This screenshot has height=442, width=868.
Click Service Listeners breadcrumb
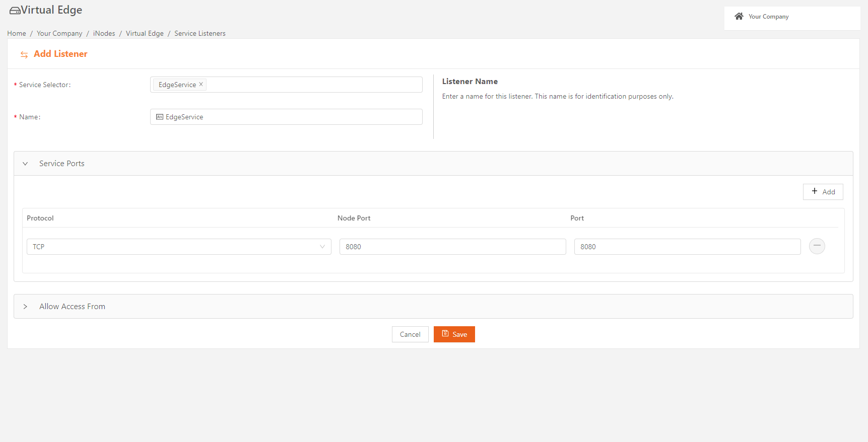click(x=200, y=33)
